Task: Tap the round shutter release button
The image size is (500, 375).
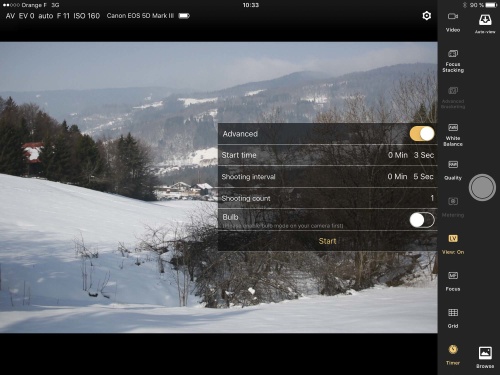Action: coord(482,187)
